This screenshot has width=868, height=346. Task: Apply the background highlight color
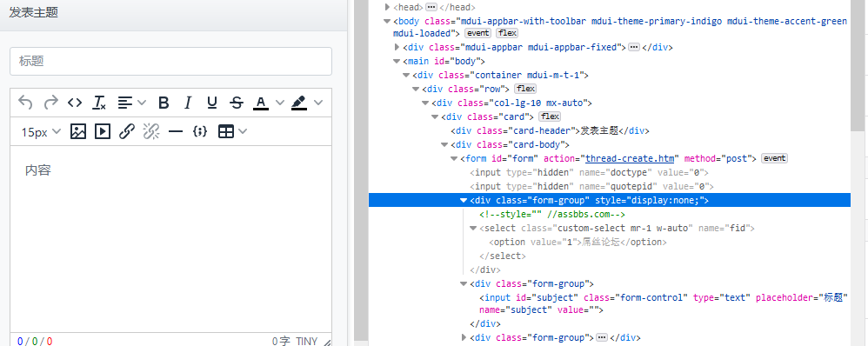[299, 103]
